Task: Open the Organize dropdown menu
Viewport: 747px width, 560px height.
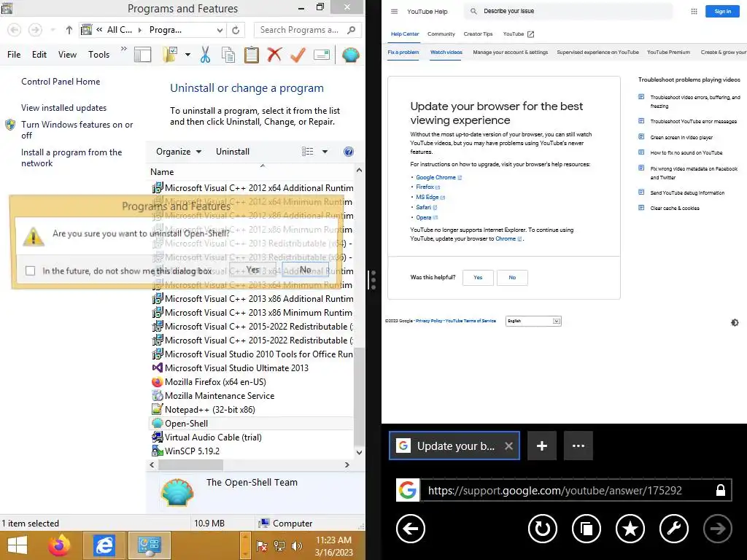Action: 179,152
